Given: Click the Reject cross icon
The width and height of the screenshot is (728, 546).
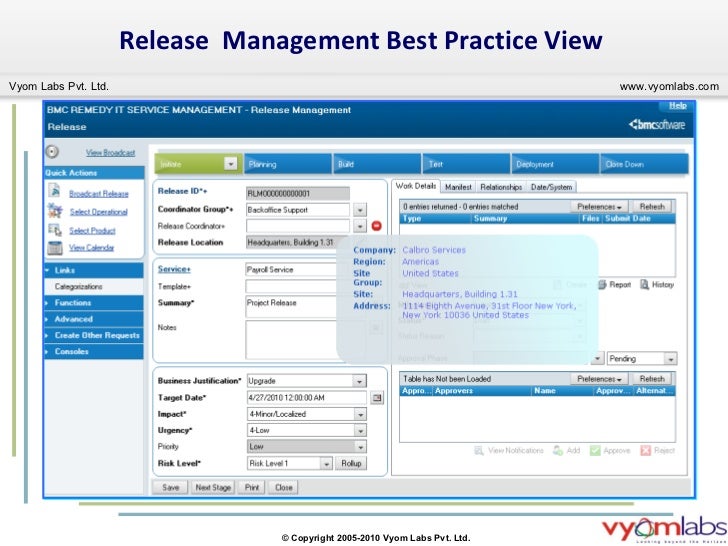Looking at the screenshot, I should pyautogui.click(x=645, y=450).
